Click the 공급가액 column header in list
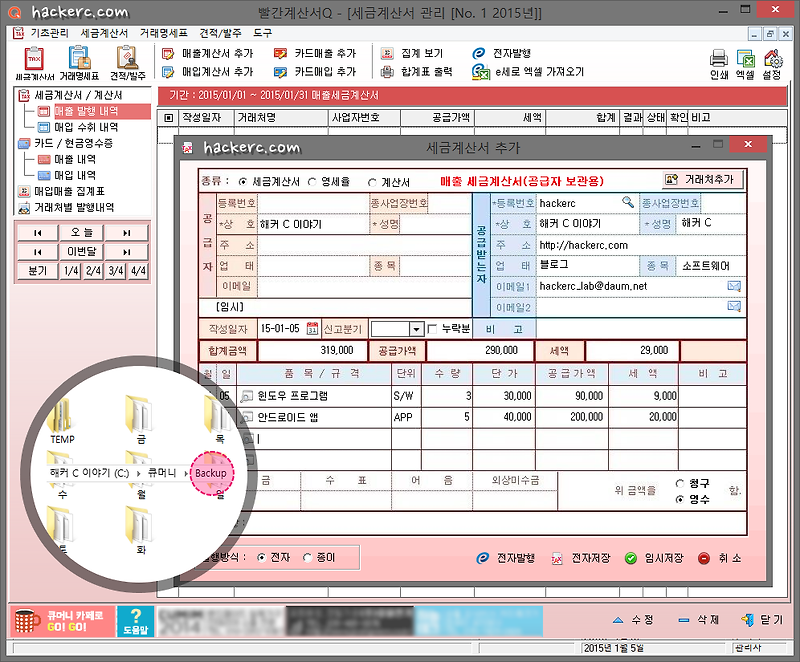This screenshot has height=662, width=800. (438, 118)
